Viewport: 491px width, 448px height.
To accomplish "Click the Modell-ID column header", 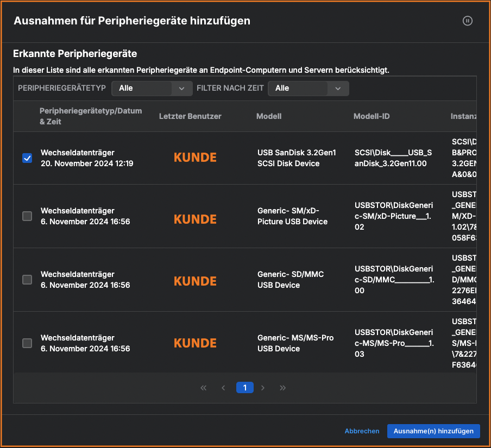I will pos(372,116).
